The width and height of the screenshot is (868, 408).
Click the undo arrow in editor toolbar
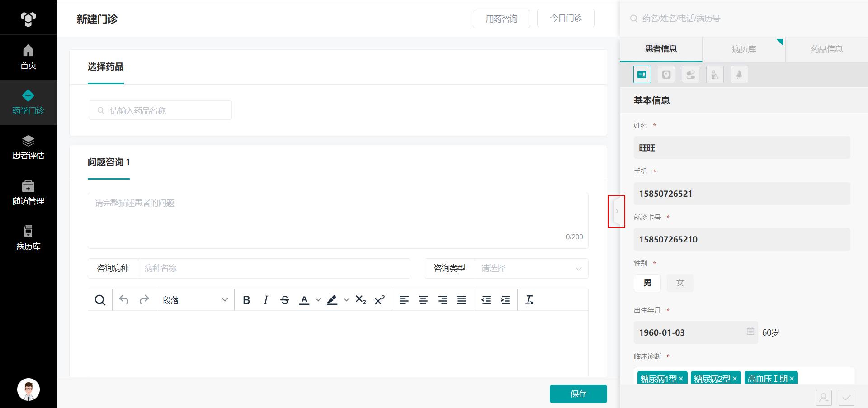pyautogui.click(x=124, y=300)
